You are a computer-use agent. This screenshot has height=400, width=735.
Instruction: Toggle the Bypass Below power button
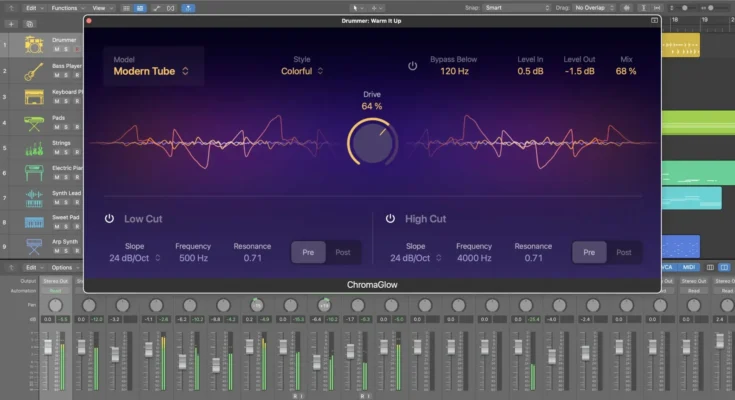point(412,66)
